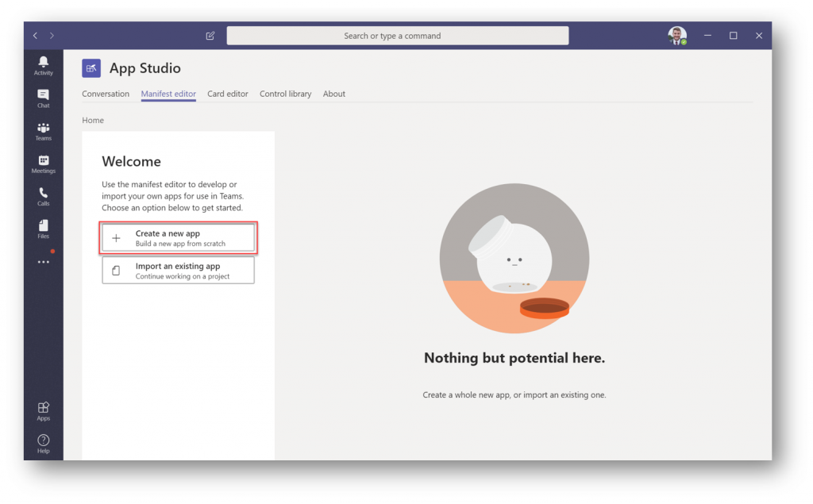Click the Home breadcrumb link

(x=93, y=121)
